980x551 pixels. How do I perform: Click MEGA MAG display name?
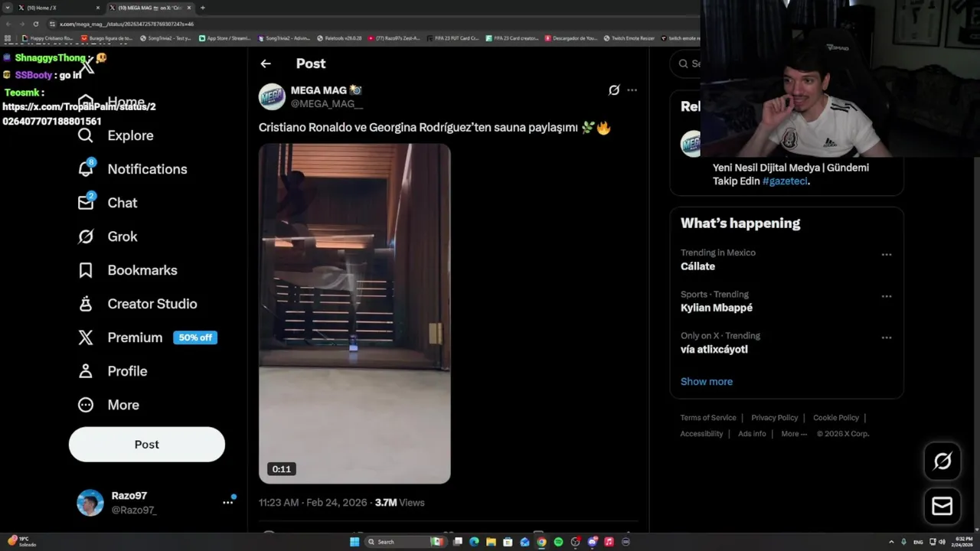pos(319,90)
